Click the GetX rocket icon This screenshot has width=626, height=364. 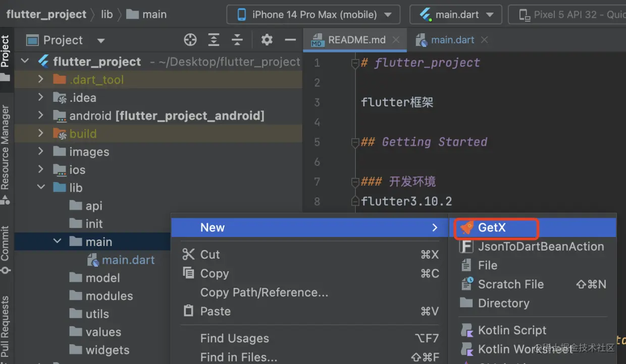click(x=467, y=227)
